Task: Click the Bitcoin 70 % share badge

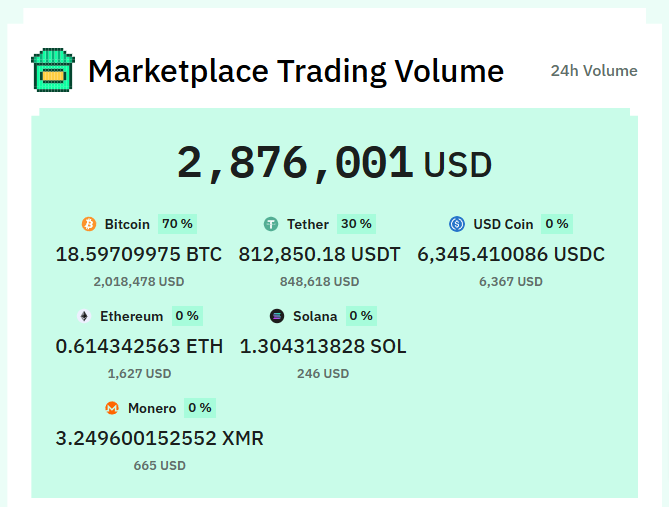Action: tap(177, 224)
